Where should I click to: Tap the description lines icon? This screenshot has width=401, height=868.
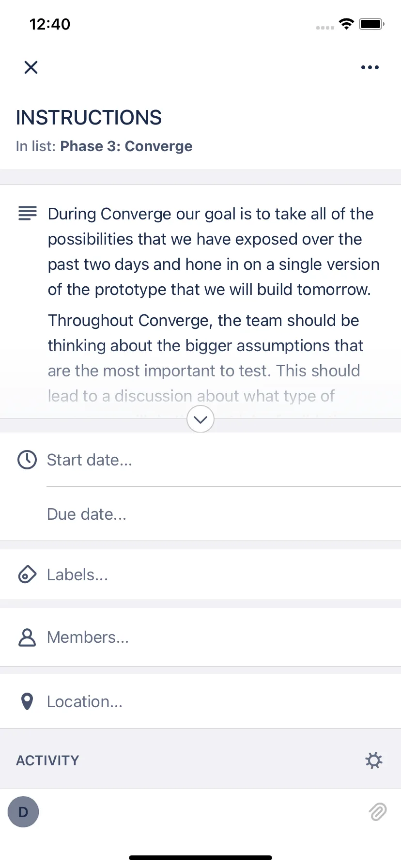27,213
